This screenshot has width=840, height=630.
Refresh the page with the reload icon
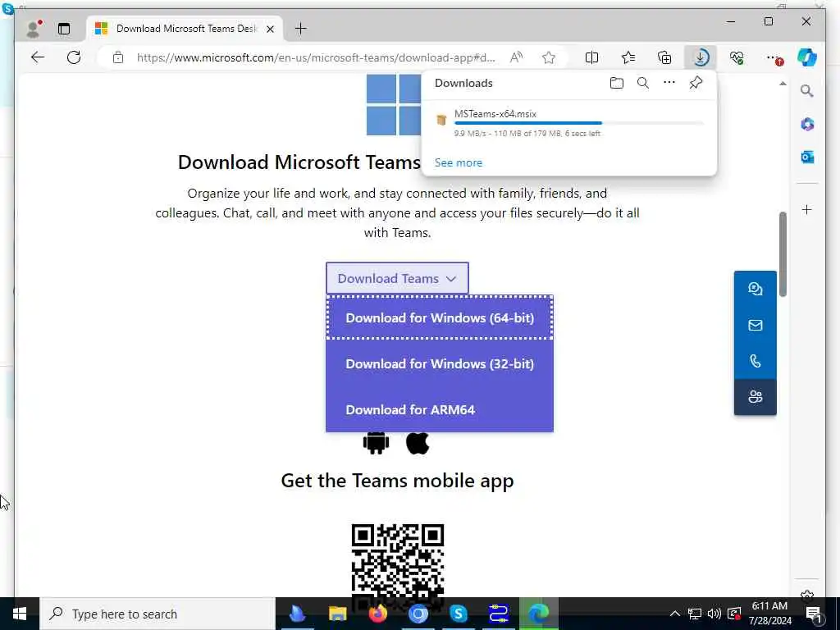74,57
